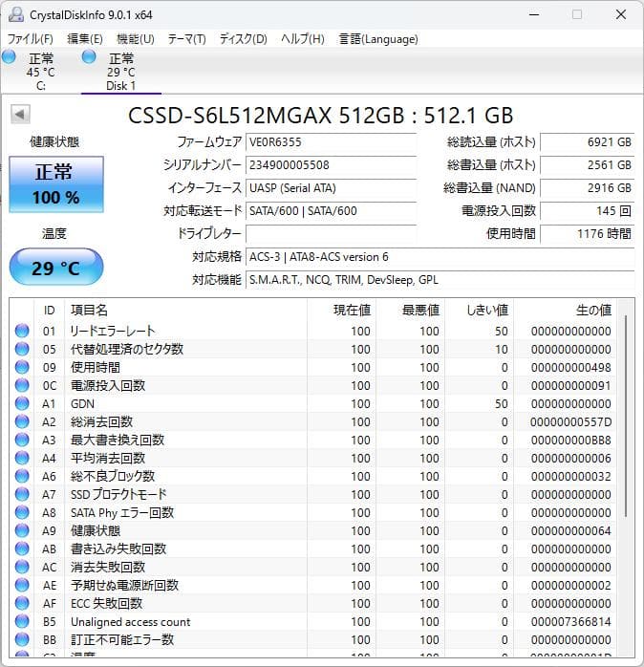Open the ヘルプ(H) menu
The width and height of the screenshot is (644, 667).
pos(303,39)
